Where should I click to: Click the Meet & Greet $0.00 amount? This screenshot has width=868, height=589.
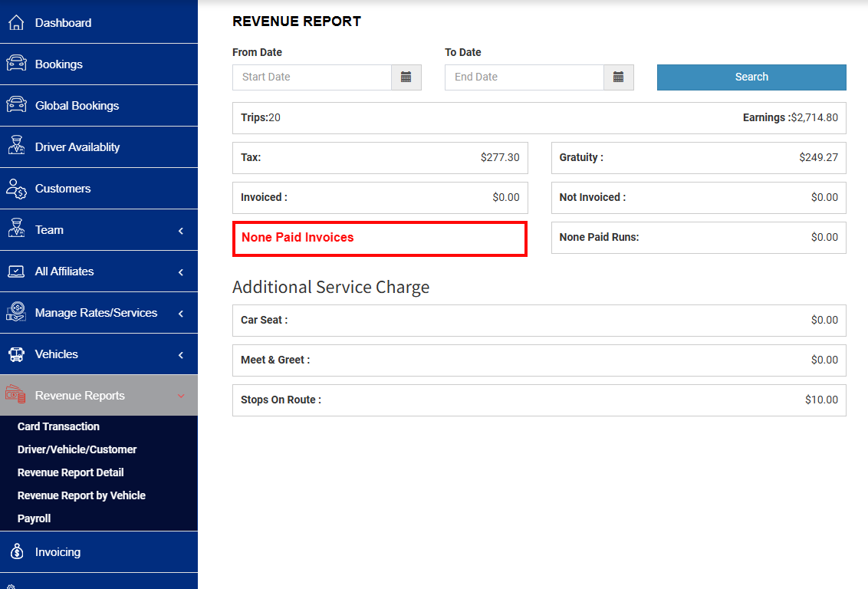click(824, 360)
